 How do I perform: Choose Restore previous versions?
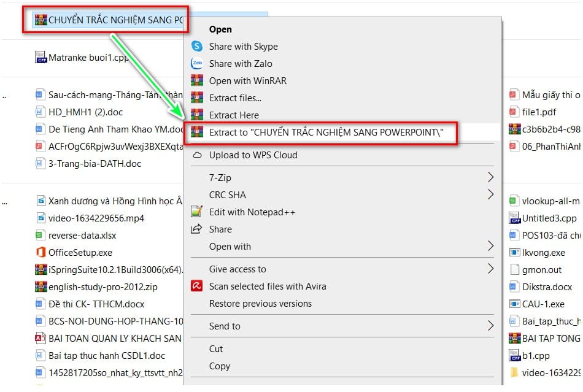pos(260,304)
